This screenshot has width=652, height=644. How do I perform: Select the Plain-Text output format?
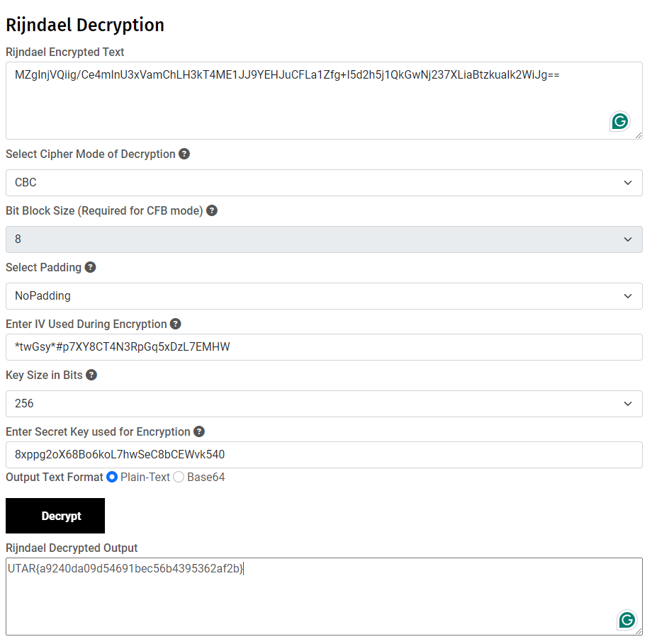[x=112, y=478]
